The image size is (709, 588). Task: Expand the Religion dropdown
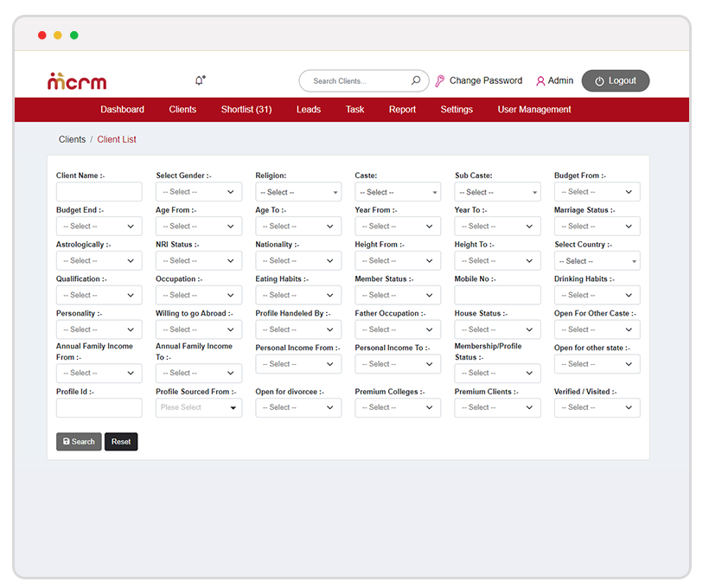(x=298, y=192)
